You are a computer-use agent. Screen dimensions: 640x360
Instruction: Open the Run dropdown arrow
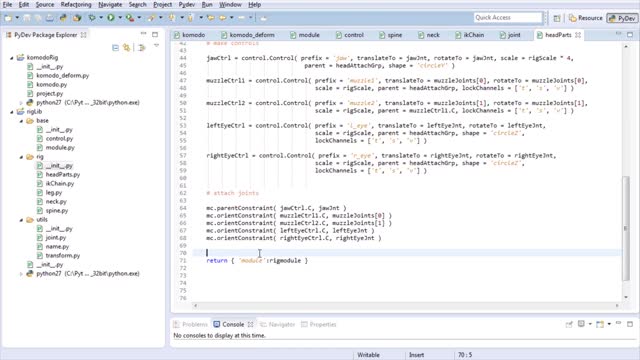pos(120,18)
